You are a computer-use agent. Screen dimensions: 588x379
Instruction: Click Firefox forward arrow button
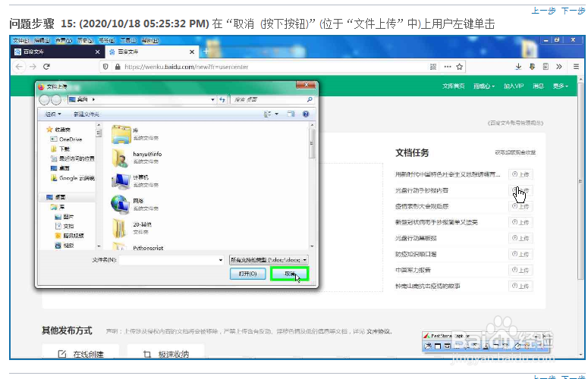33,67
